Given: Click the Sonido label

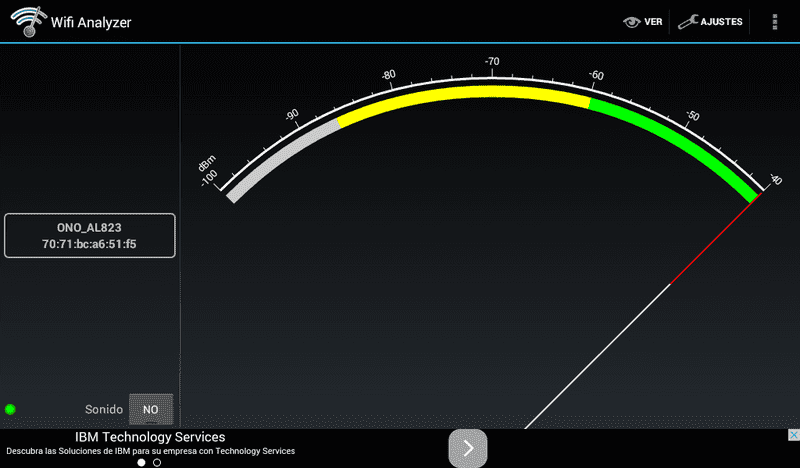Looking at the screenshot, I should [x=104, y=409].
